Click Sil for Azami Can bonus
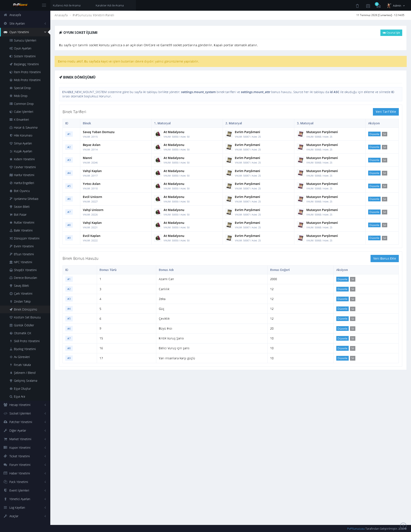This screenshot has width=411, height=532. point(352,279)
